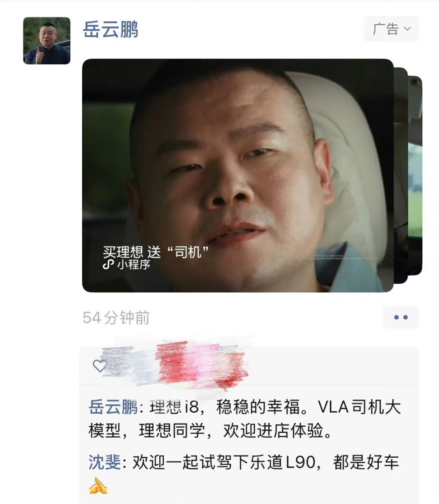439x504 pixels.
Task: Open the two-dot like and comment menu
Action: point(401,317)
